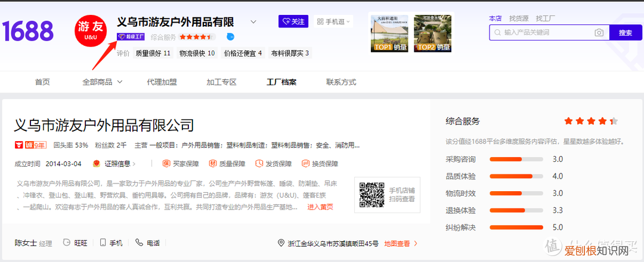Click the 搜索 search button

(626, 32)
